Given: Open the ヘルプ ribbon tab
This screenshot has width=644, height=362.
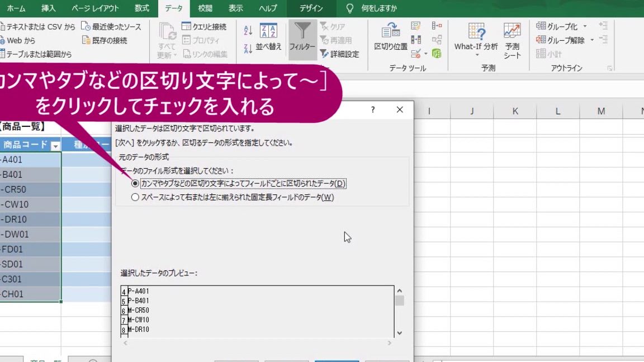Looking at the screenshot, I should 268,8.
